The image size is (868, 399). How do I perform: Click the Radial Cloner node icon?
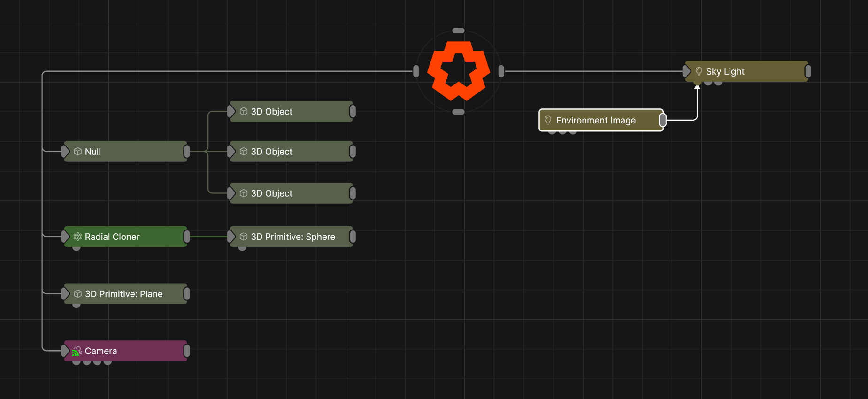point(78,237)
